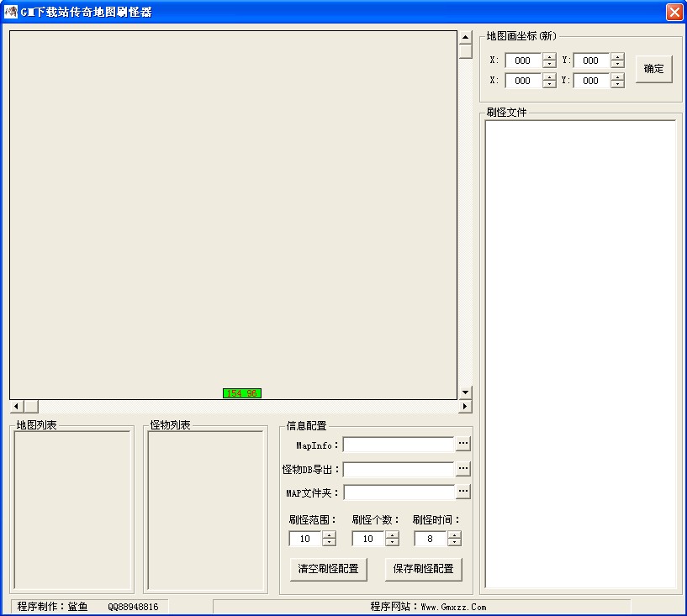Click the 刷怪时间 number field
687x616 pixels.
tap(430, 540)
